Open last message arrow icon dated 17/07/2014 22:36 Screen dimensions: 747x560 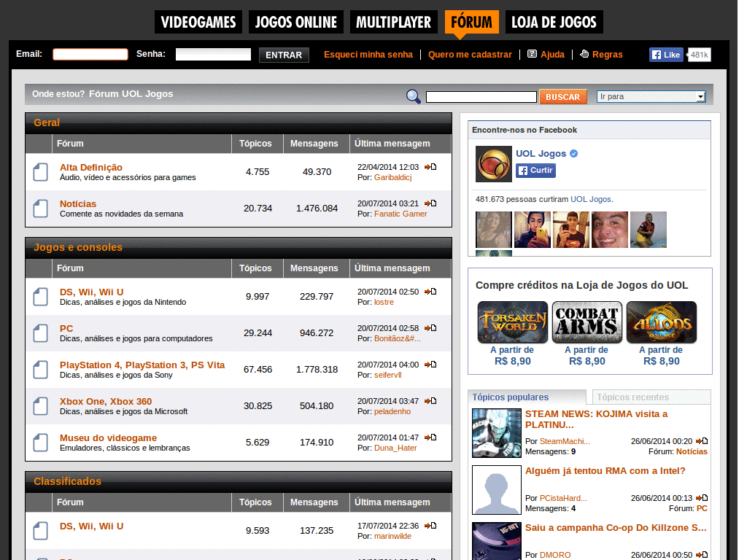[430, 526]
